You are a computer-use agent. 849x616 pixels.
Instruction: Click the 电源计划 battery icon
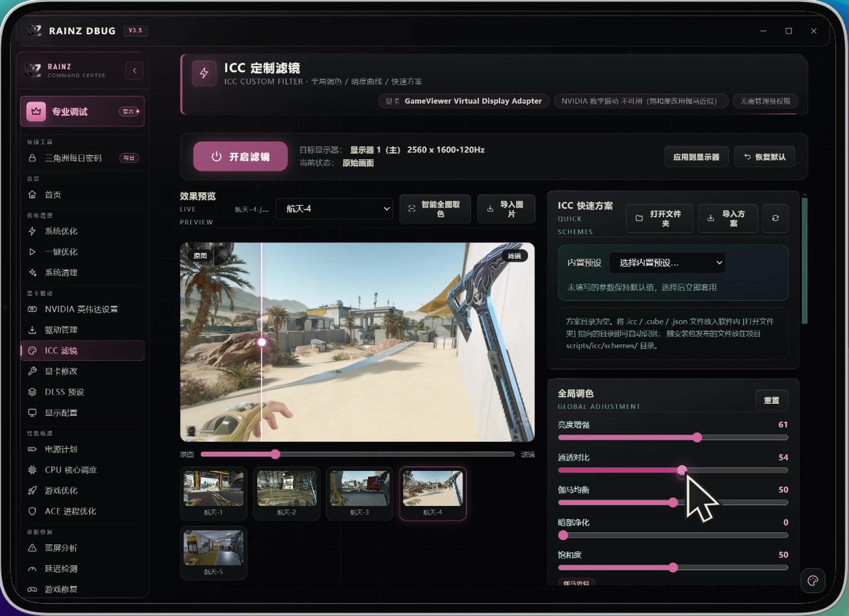click(32, 449)
